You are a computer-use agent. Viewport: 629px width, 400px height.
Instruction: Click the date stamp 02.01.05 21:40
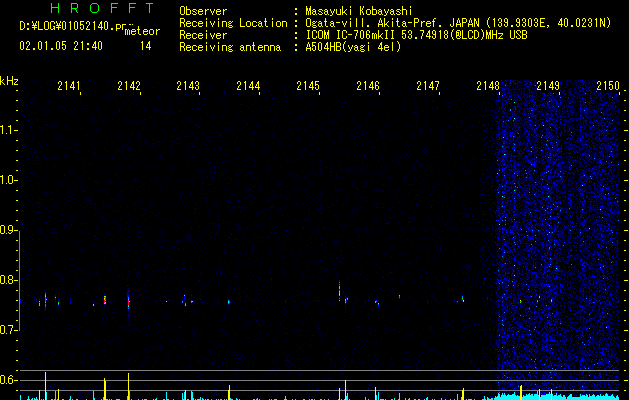(61, 46)
